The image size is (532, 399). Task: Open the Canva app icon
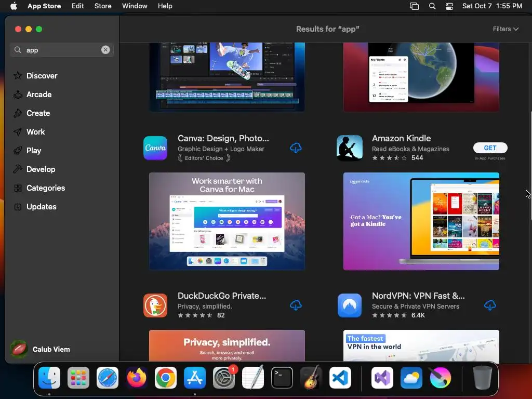pyautogui.click(x=155, y=148)
